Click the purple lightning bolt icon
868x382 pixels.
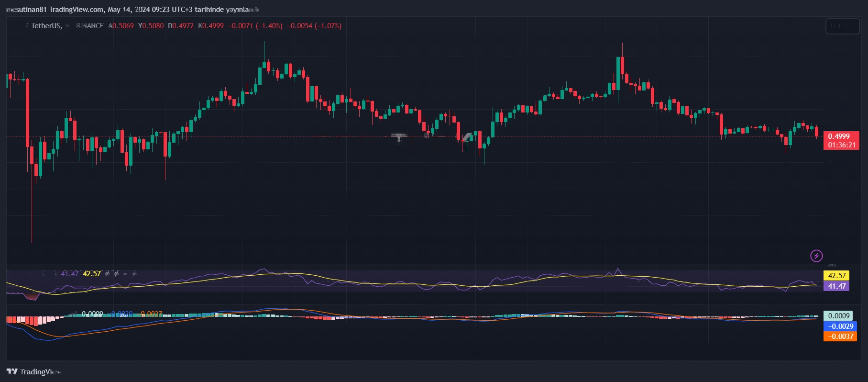click(x=816, y=256)
